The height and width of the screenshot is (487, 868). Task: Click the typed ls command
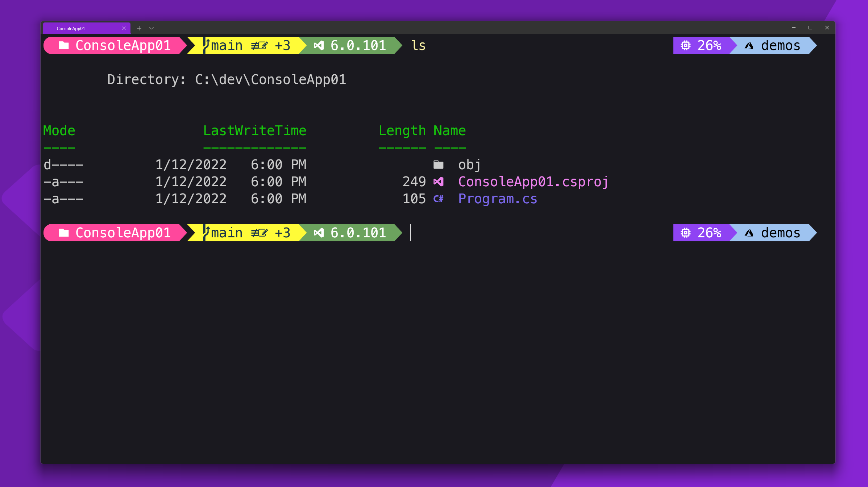418,46
